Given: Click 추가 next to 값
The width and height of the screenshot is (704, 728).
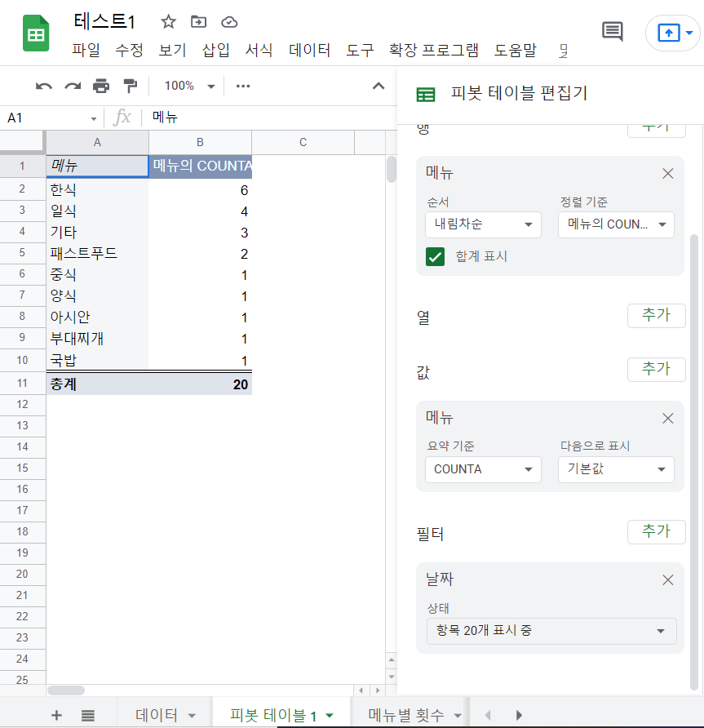Looking at the screenshot, I should 656,370.
